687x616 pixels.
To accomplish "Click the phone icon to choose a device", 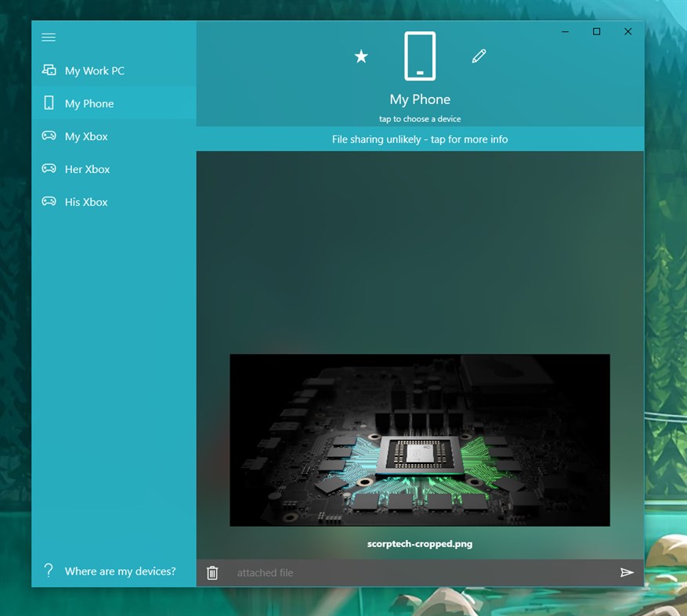I will [420, 56].
